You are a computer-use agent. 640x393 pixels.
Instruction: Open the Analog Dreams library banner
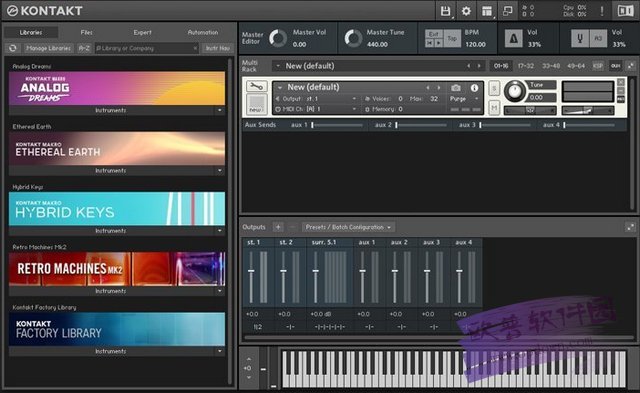click(x=117, y=88)
